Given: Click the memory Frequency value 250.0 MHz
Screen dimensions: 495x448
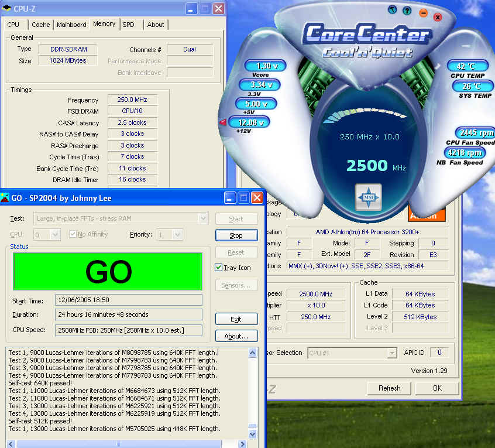Looking at the screenshot, I should coord(133,100).
